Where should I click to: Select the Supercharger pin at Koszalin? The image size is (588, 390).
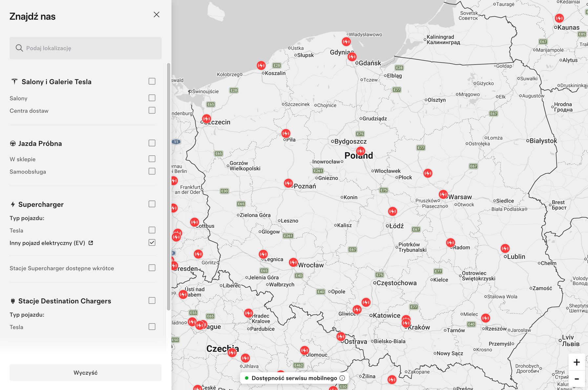pos(261,65)
